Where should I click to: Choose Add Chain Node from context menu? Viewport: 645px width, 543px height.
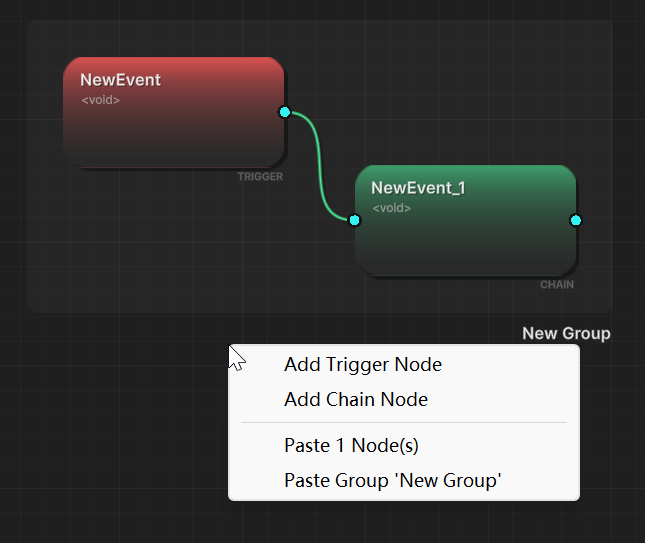point(355,400)
